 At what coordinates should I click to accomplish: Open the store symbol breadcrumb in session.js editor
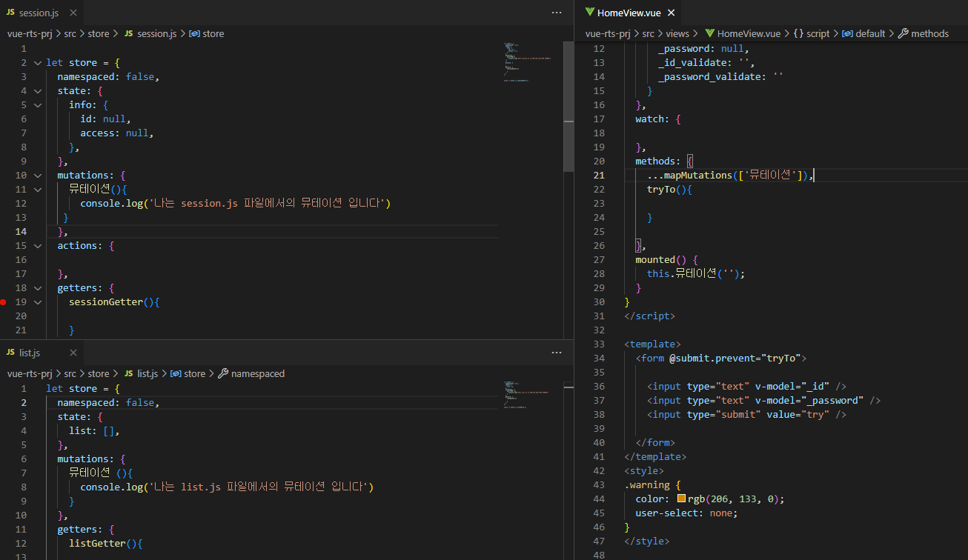point(207,33)
